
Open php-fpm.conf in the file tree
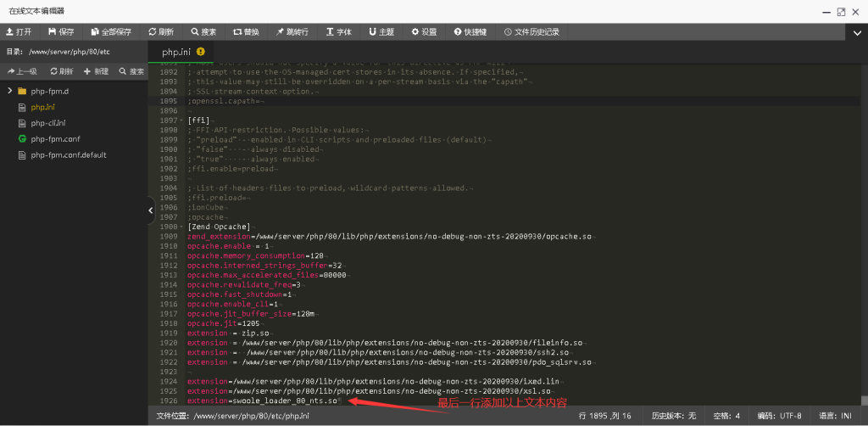tap(55, 139)
